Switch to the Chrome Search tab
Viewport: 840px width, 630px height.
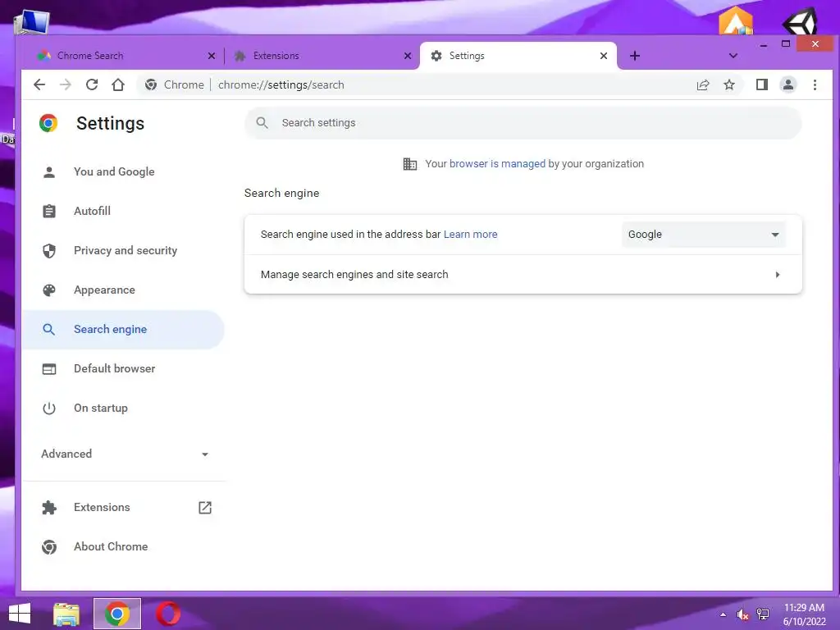coord(125,56)
